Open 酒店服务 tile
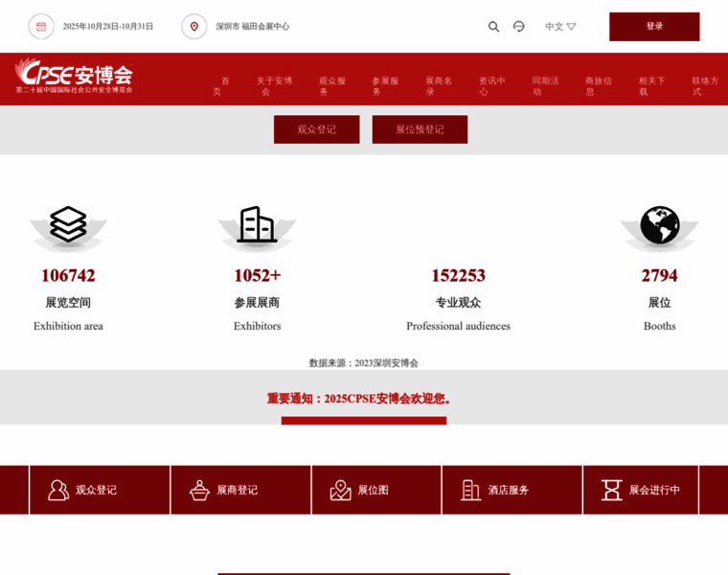This screenshot has width=728, height=575. (512, 490)
